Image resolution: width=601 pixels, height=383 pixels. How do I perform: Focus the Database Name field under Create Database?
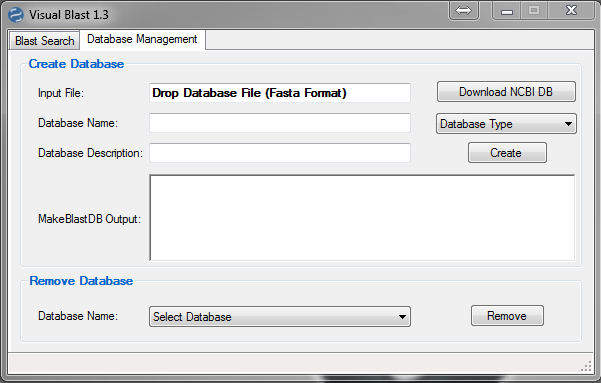(280, 123)
